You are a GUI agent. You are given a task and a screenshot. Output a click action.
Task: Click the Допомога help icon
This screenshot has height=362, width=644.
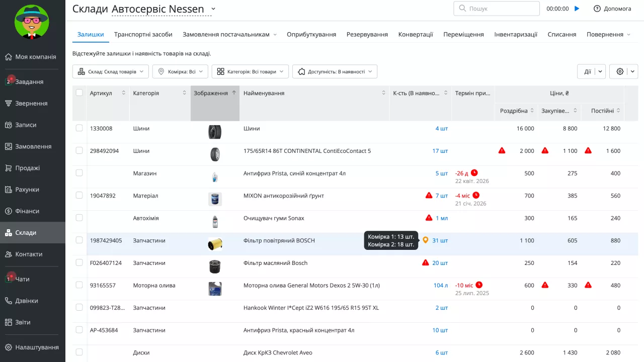597,9
